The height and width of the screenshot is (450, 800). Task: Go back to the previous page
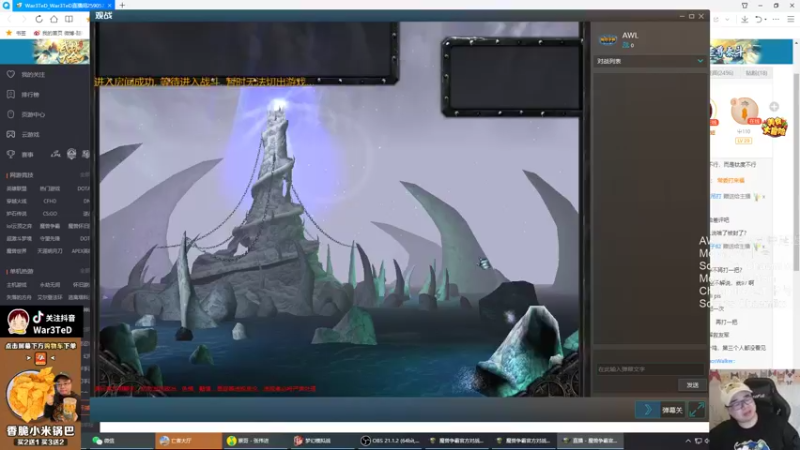click(9, 19)
